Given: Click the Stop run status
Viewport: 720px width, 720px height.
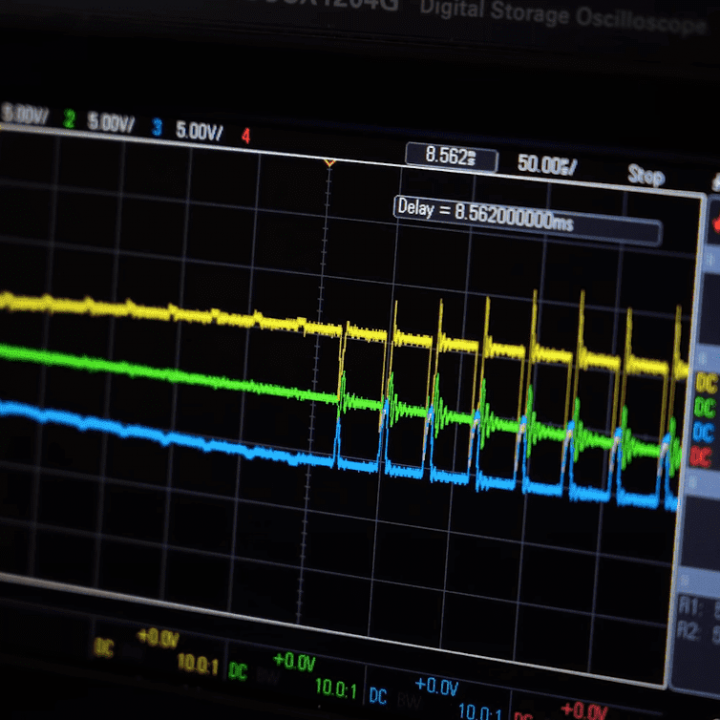Looking at the screenshot, I should click(x=645, y=176).
